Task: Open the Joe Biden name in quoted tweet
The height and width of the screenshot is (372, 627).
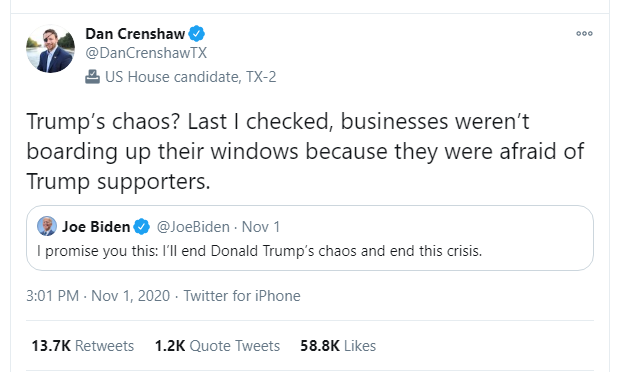Action: point(96,227)
